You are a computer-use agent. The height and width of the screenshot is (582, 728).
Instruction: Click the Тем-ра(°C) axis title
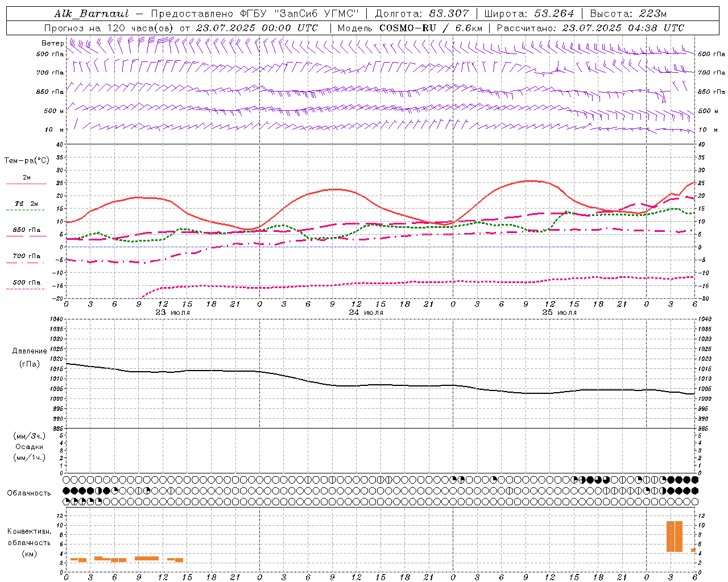tap(27, 160)
